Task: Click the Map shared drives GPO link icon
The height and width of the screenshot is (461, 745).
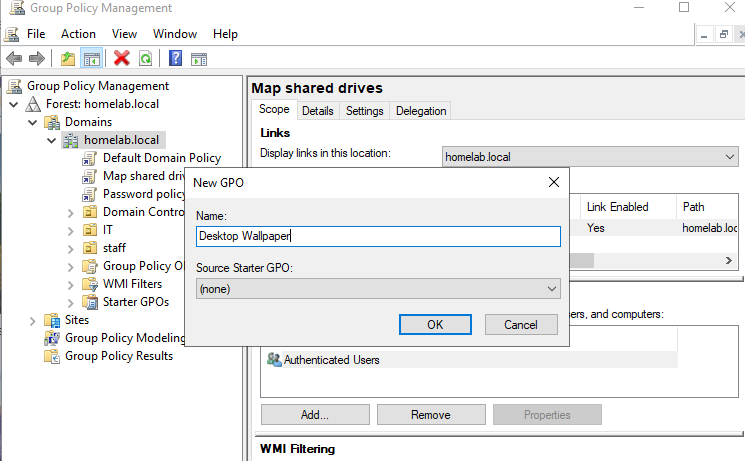Action: (89, 176)
